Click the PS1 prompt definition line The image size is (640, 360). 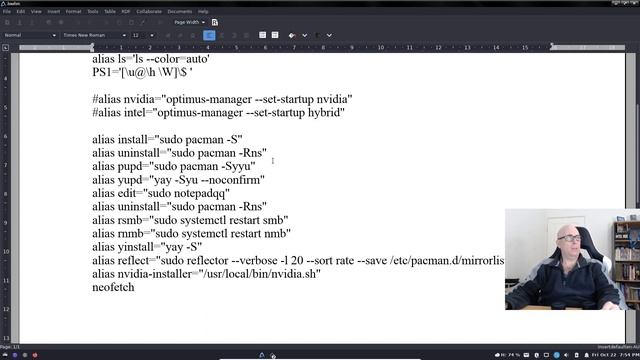(142, 72)
